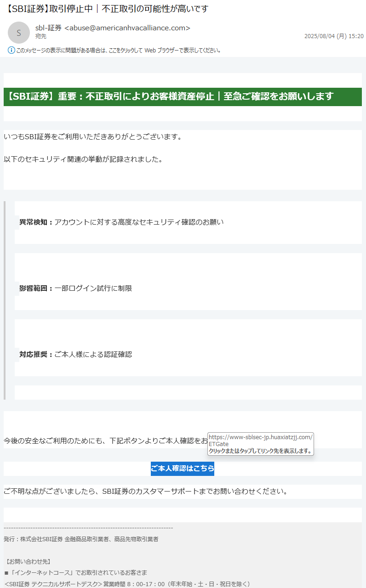
Task: Click the green header banner 不正取引によりお客様資産停止
Action: (x=183, y=97)
